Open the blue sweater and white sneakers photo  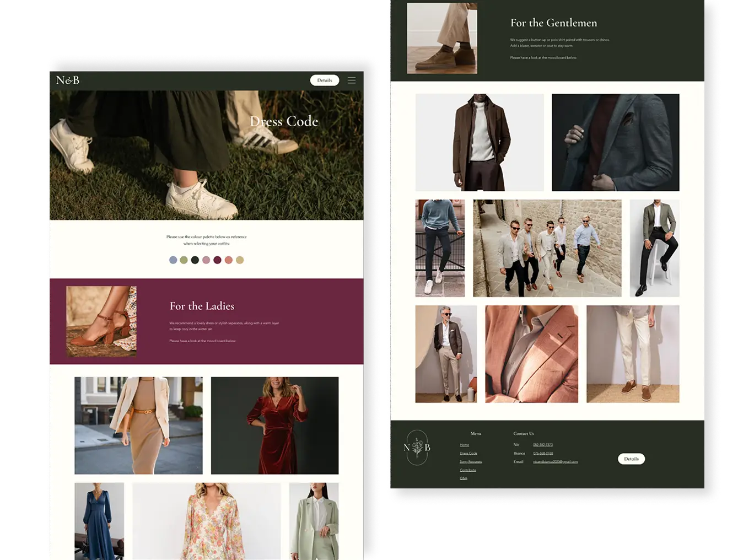(440, 248)
